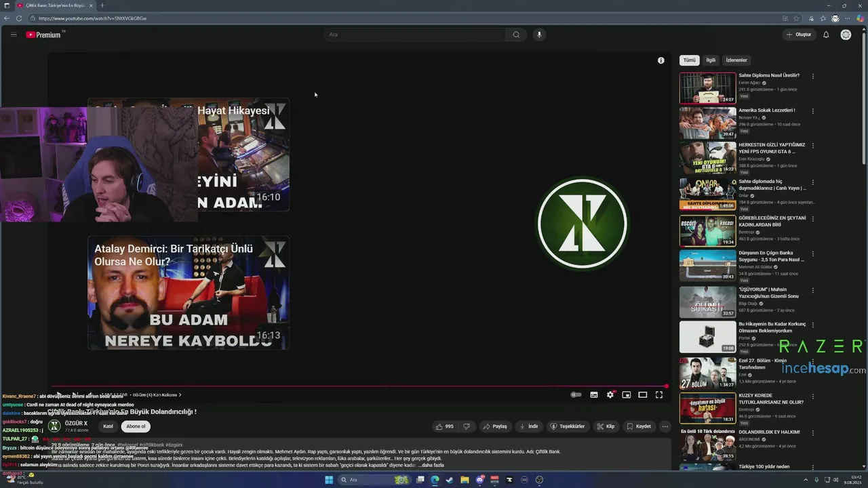Expand description with daha fazla

[432, 465]
